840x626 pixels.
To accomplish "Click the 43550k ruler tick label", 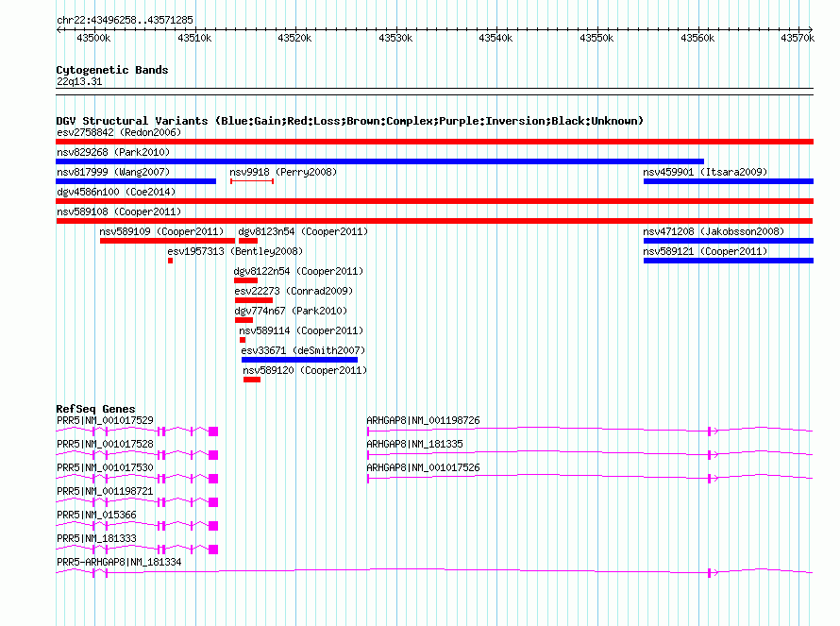I will (x=596, y=38).
